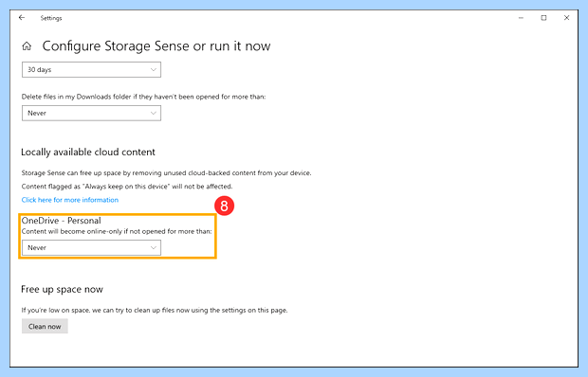Open Click here for more information link
The height and width of the screenshot is (377, 588).
pos(70,200)
